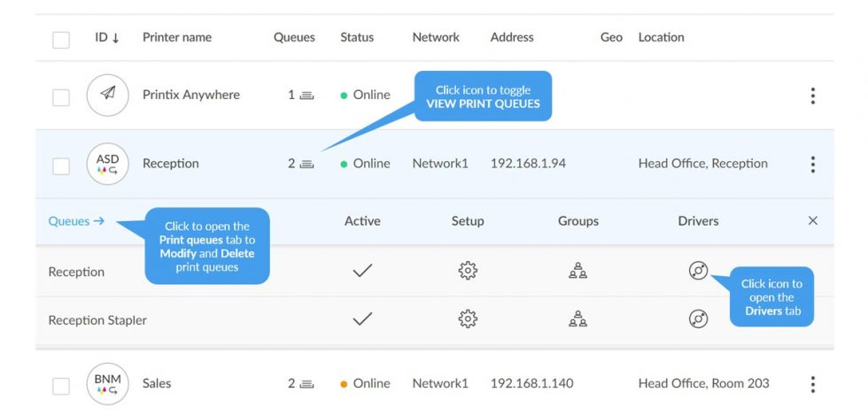Toggle print queues icon for Printix Anywhere
The height and width of the screenshot is (415, 868).
coord(306,96)
